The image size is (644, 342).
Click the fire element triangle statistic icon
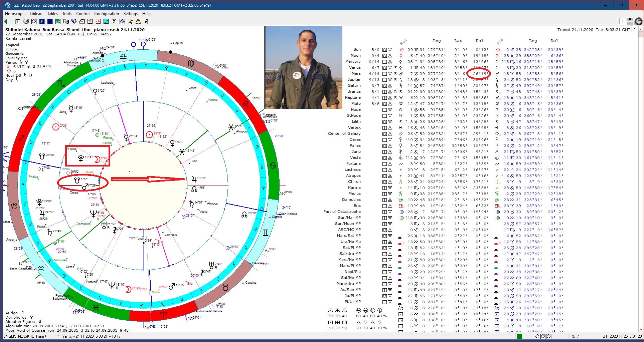(x=358, y=323)
